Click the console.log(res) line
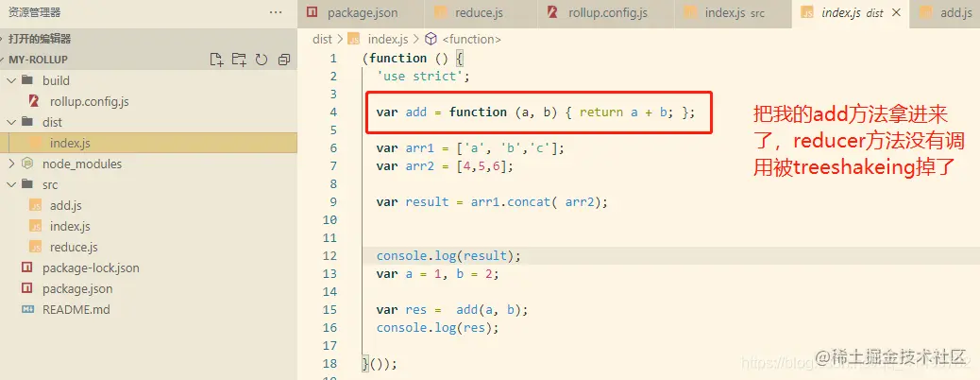Screen dimensions: 980x380 tap(437, 327)
